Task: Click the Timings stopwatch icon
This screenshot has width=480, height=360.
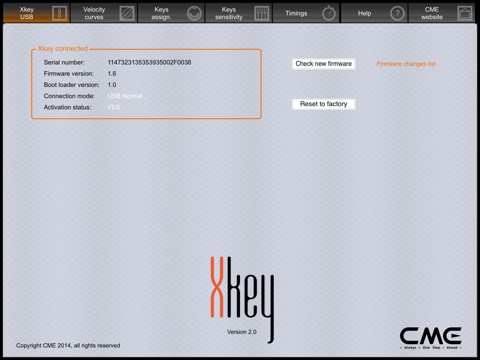Action: click(x=329, y=13)
